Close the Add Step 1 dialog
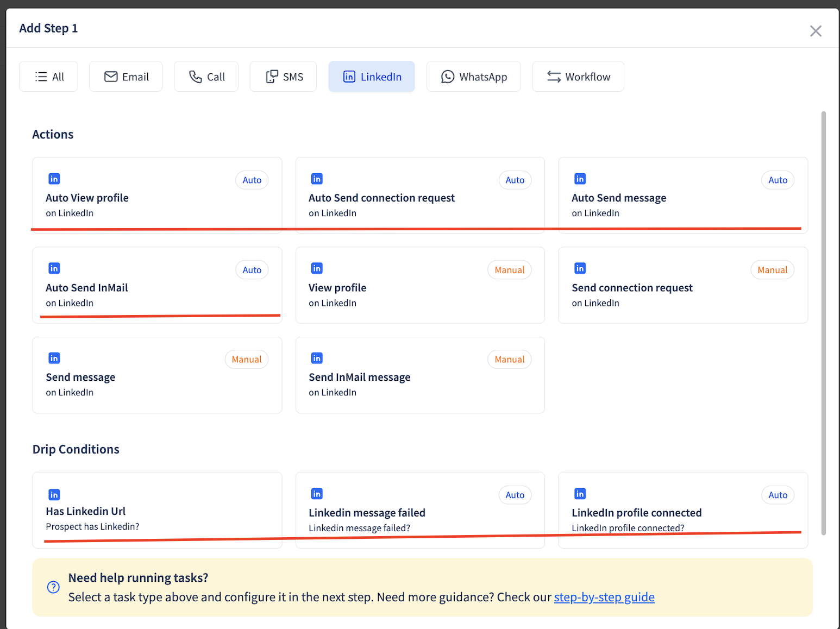 [816, 31]
